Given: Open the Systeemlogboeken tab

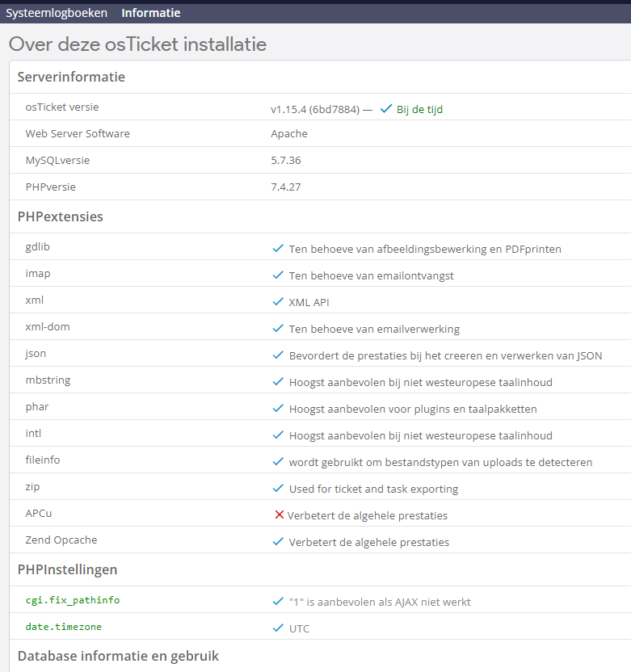Looking at the screenshot, I should click(57, 13).
